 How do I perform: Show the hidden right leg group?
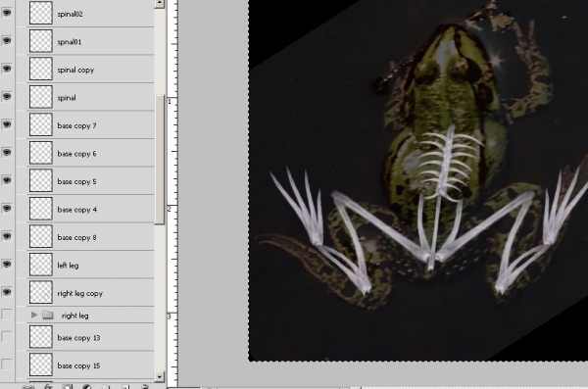pos(7,315)
